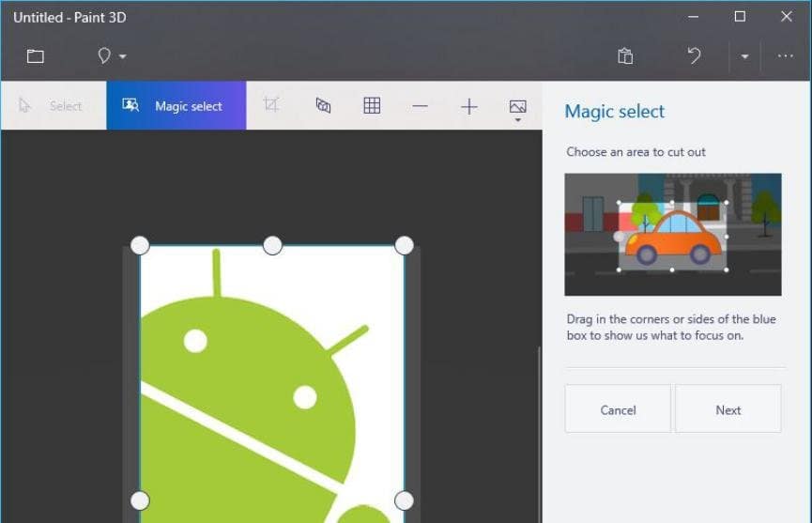Choose the Select tool

(54, 106)
